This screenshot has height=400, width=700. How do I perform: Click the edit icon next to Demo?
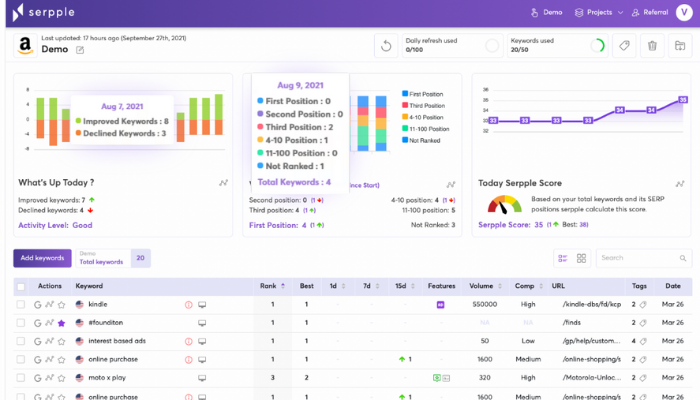pyautogui.click(x=80, y=49)
